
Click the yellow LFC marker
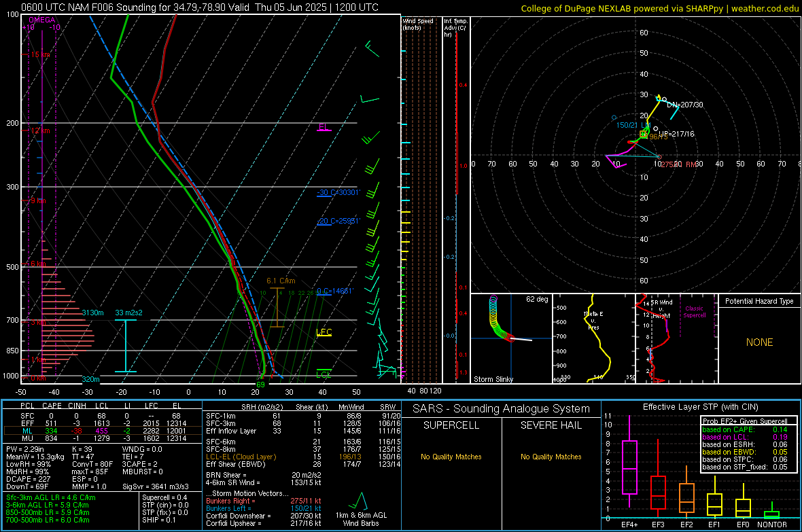[324, 332]
